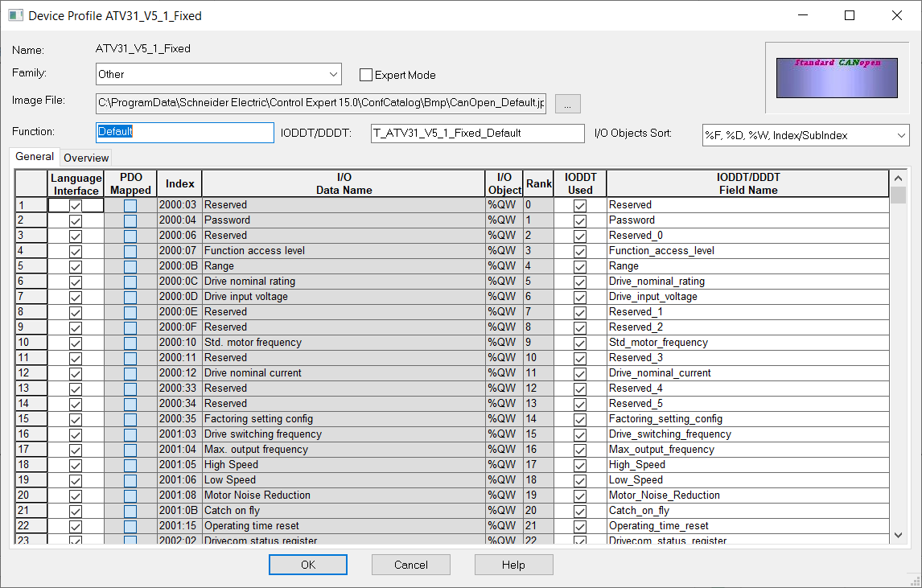Click field name 'Max_output_frequency'
The height and width of the screenshot is (588, 922).
pos(748,449)
